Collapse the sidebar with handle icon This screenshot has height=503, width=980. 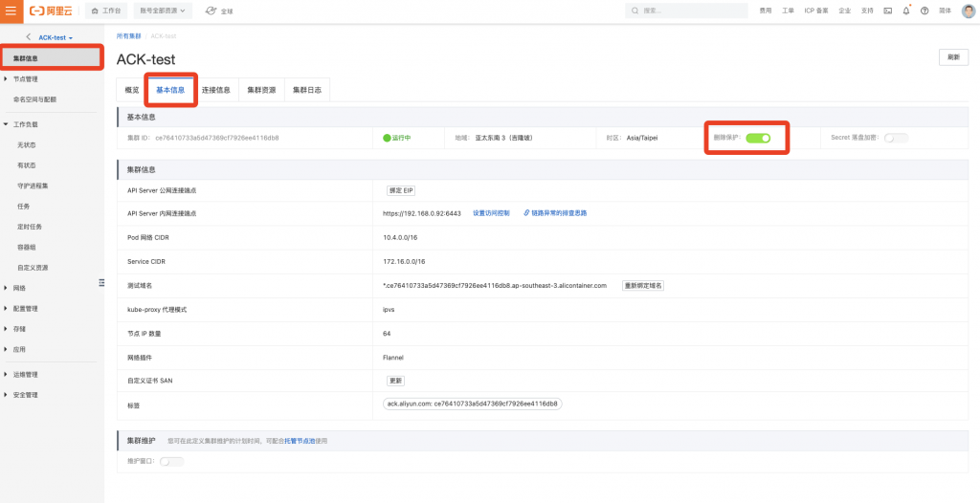[101, 282]
